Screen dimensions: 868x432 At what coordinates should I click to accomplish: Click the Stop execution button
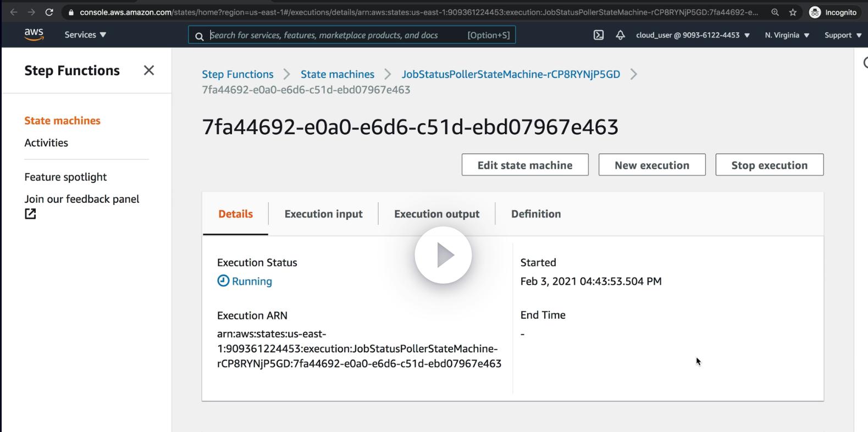click(770, 165)
